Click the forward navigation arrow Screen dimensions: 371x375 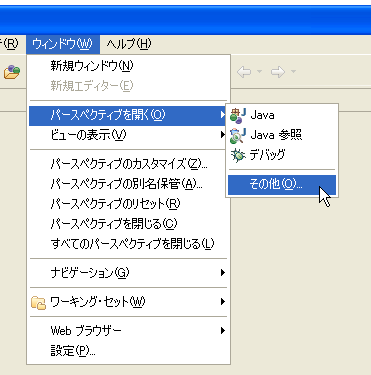tap(278, 72)
